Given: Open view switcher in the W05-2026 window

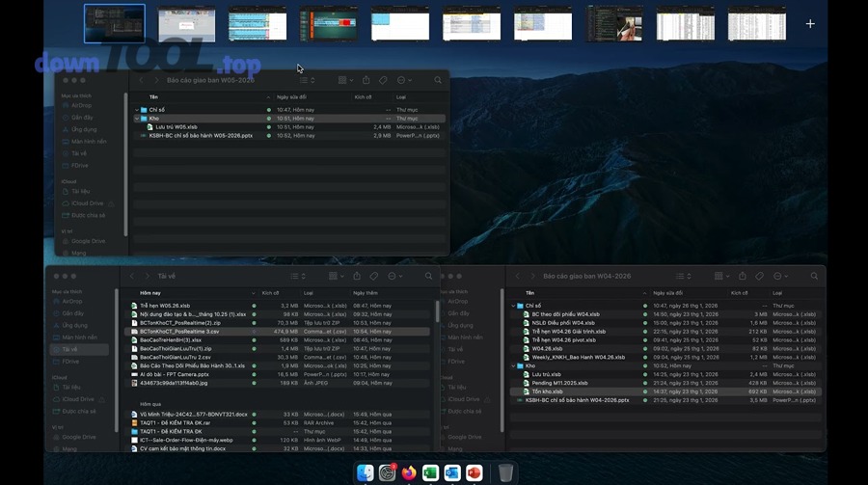Looking at the screenshot, I should click(308, 80).
